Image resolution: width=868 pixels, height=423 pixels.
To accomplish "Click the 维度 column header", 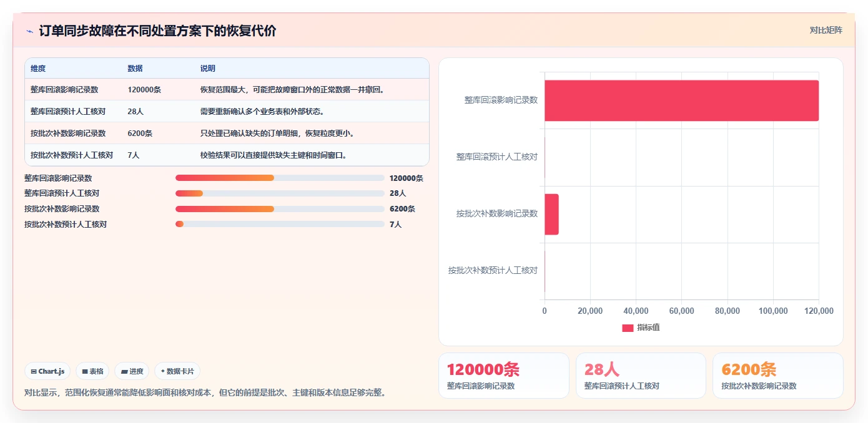I will 38,69.
